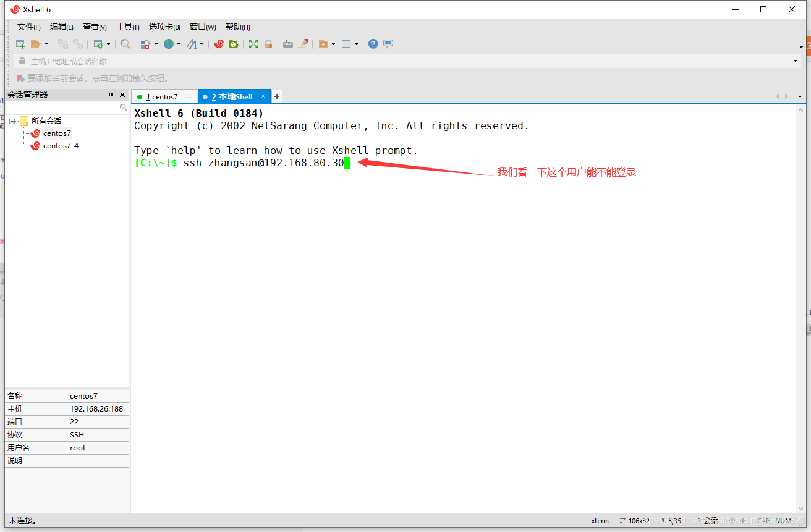Collapse the 所有会话 tree node
Viewport: 811px width, 532px height.
[x=12, y=121]
